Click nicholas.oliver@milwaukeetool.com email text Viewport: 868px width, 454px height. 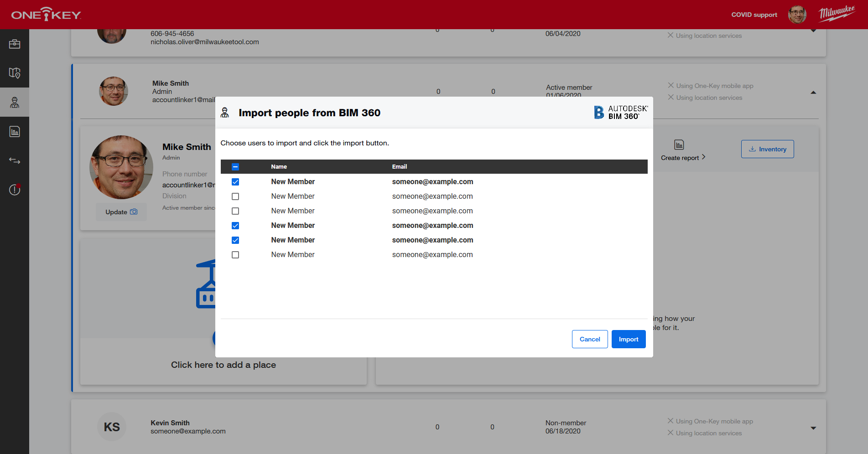(205, 42)
